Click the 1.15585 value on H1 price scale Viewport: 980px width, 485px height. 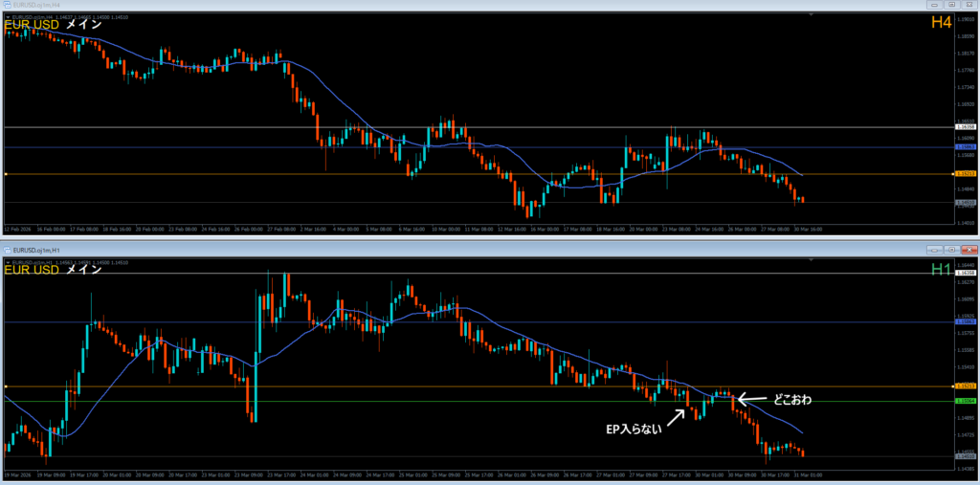point(966,350)
